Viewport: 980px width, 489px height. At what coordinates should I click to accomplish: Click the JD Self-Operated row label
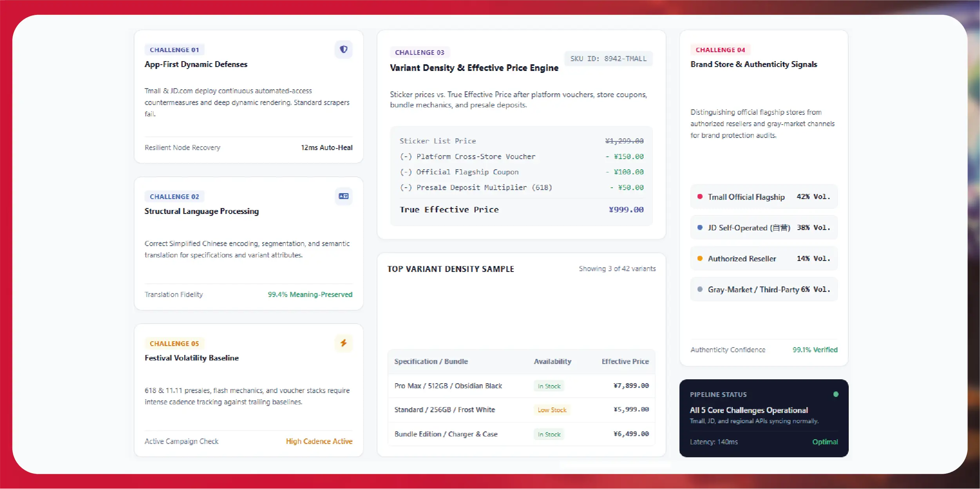click(749, 228)
